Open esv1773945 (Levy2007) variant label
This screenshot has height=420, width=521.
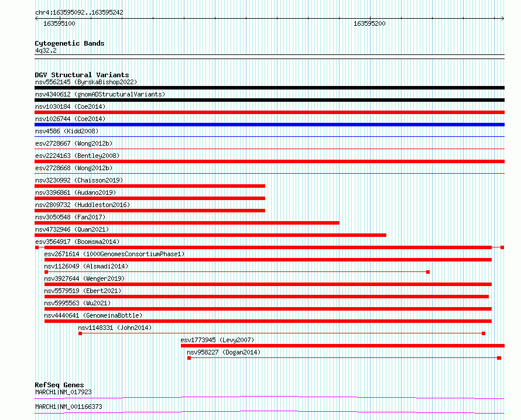point(217,340)
